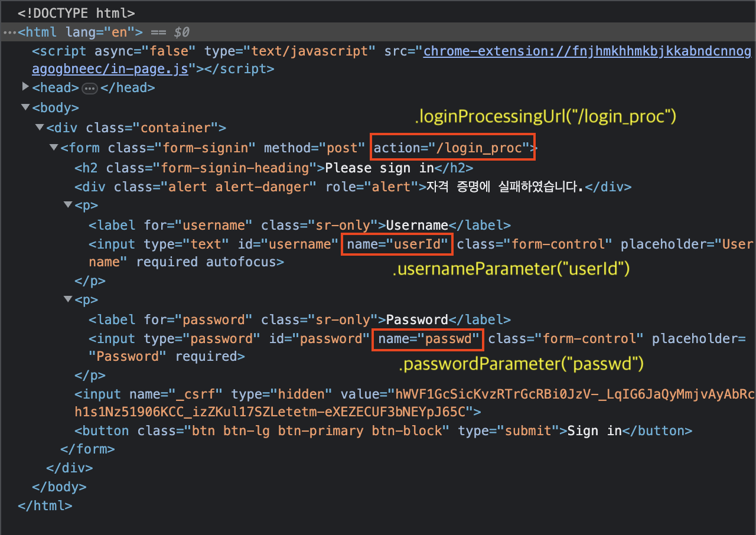This screenshot has width=756, height=535.
Task: Collapse the div container node
Action: pos(40,127)
